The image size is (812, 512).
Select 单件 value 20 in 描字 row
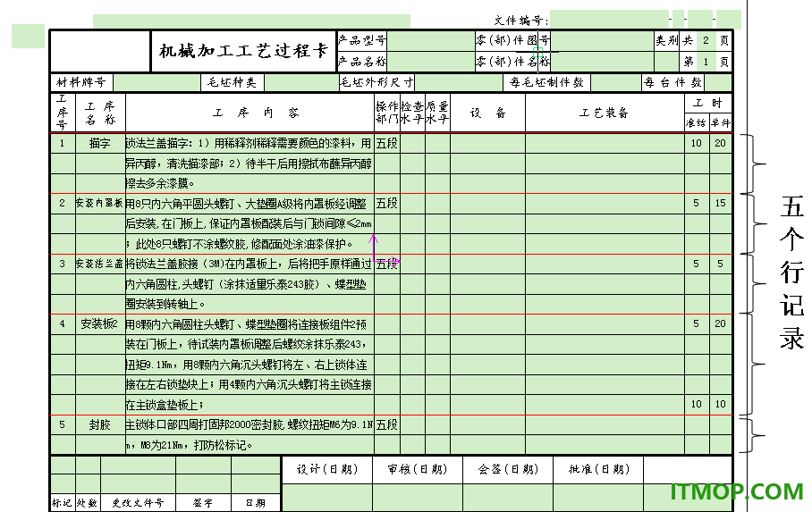(x=721, y=143)
